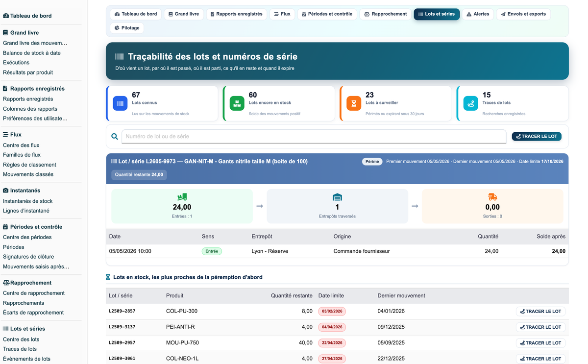Click the barcode icon in the page title banner
Image resolution: width=588 pixels, height=364 pixels.
click(x=120, y=57)
